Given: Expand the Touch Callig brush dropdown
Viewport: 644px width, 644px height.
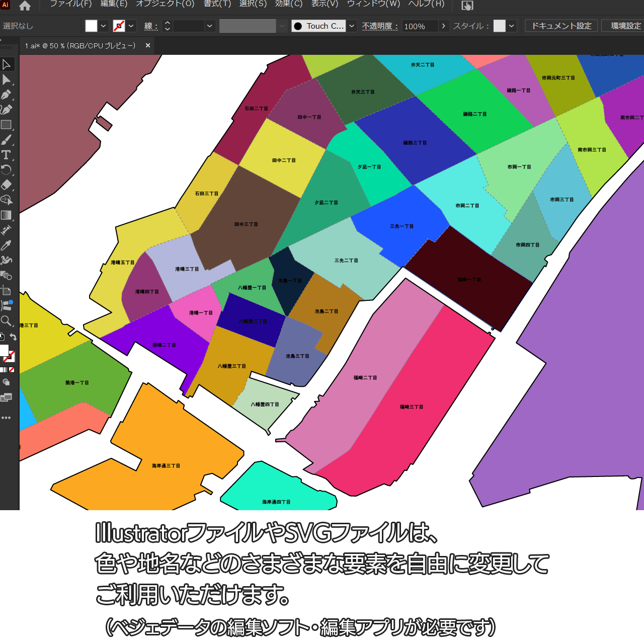Looking at the screenshot, I should (352, 26).
